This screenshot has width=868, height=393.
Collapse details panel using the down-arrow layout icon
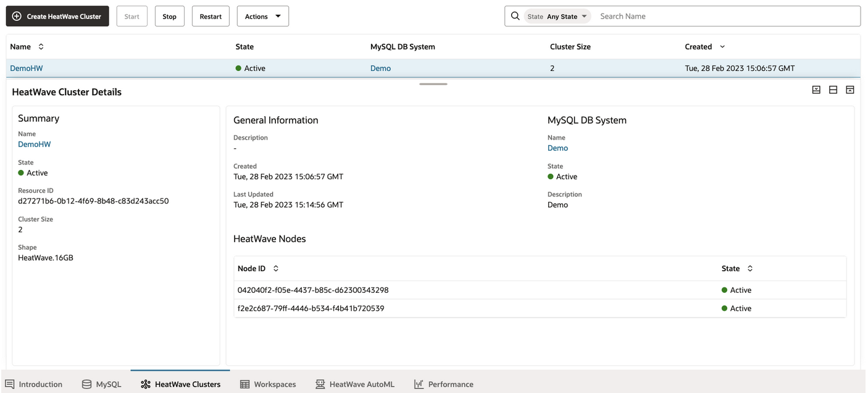816,90
